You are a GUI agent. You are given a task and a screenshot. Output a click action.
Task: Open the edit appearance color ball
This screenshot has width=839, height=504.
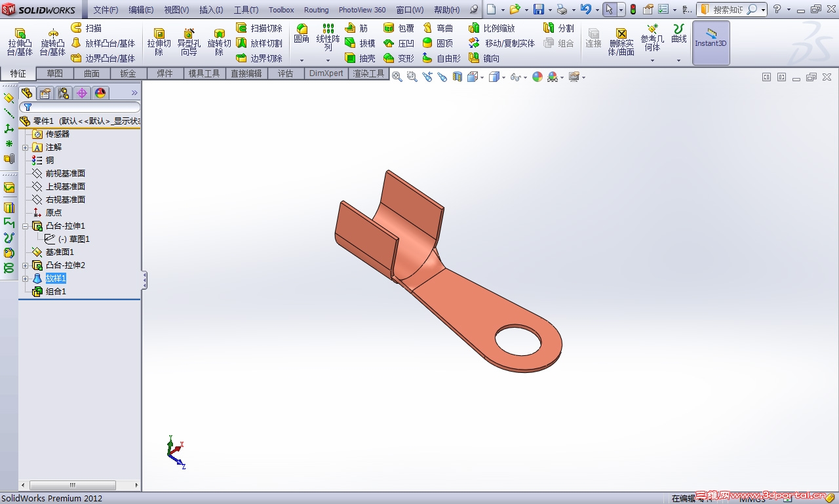tap(537, 77)
